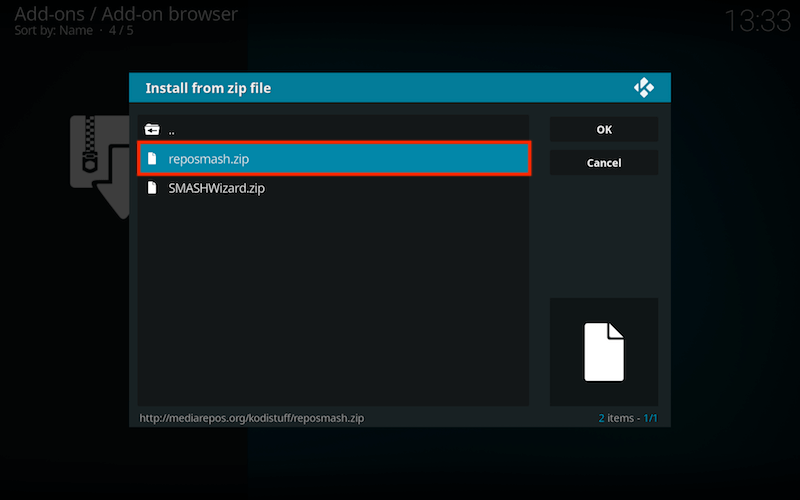Select the SMASHWizard.zip file
This screenshot has width=800, height=500.
334,188
